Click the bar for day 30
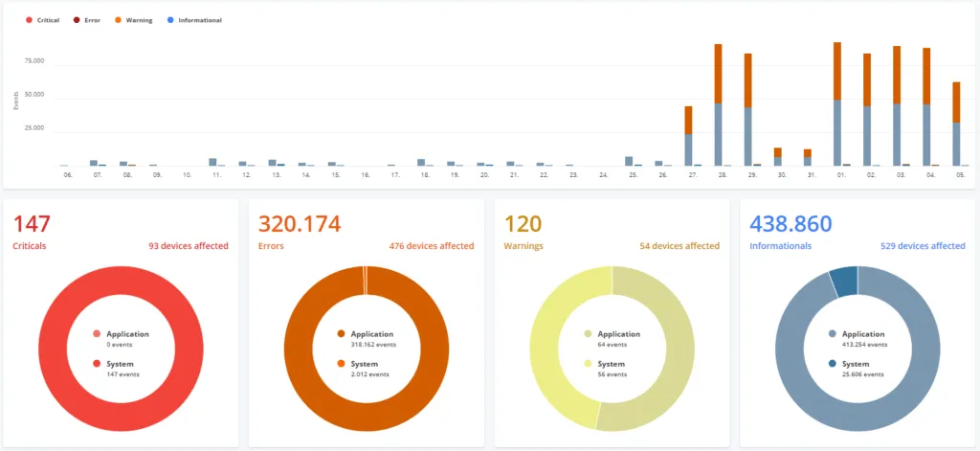This screenshot has width=980, height=451. tap(777, 156)
